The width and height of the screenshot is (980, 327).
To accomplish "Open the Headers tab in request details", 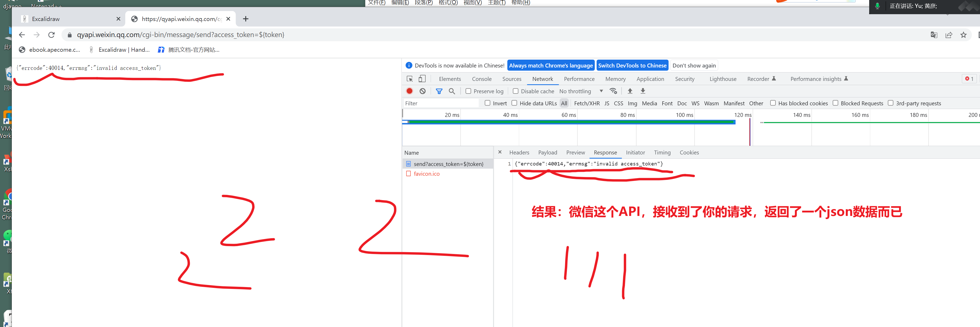I will tap(519, 152).
